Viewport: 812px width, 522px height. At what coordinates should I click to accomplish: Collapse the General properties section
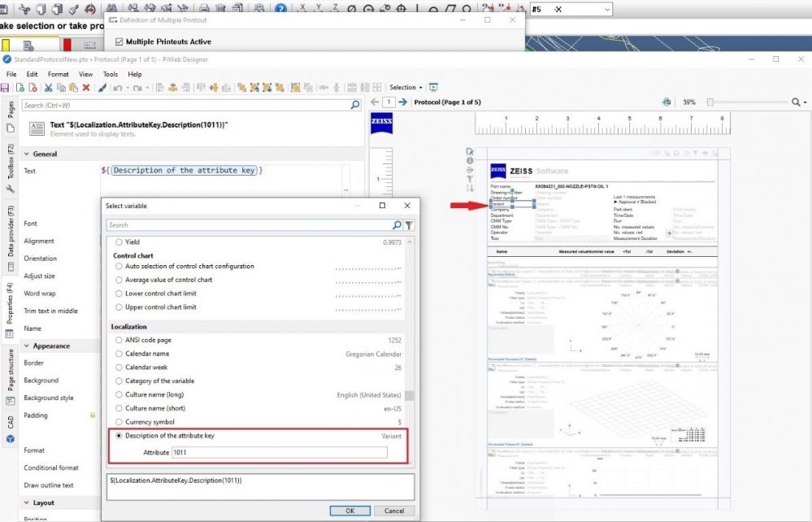26,154
